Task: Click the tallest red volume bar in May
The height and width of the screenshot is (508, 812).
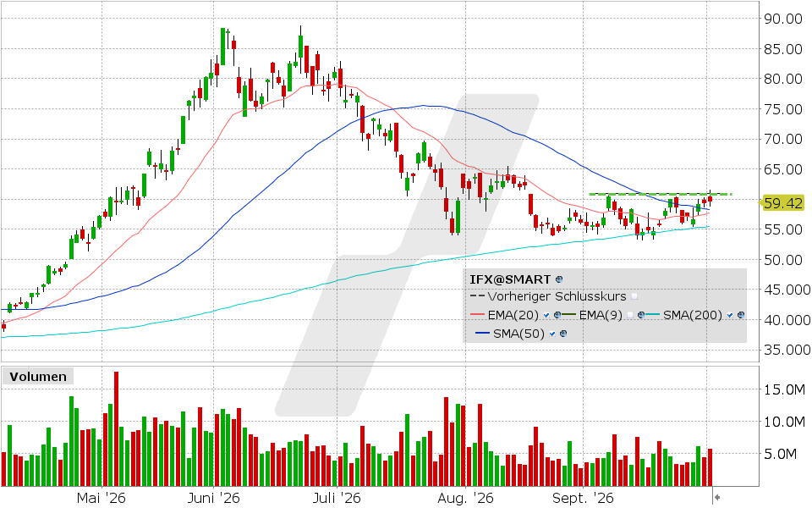Action: tap(116, 428)
